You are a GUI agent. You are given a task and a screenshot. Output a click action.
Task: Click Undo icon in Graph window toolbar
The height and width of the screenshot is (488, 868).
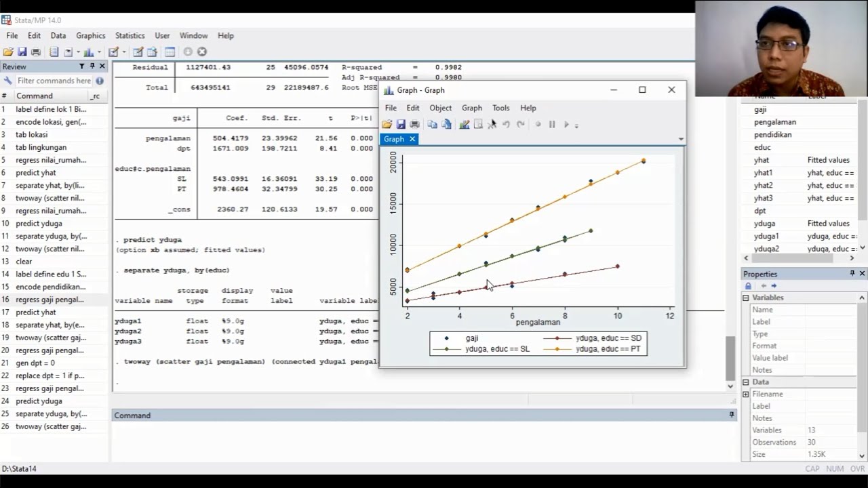[x=506, y=125]
